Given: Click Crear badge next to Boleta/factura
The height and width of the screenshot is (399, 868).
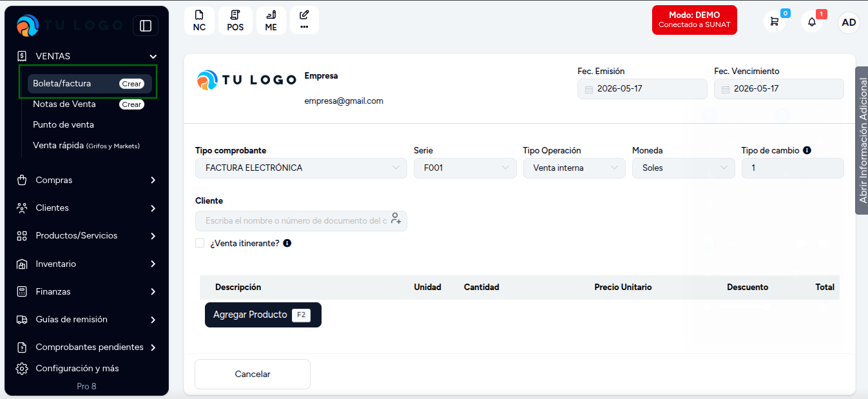Looking at the screenshot, I should tap(132, 84).
